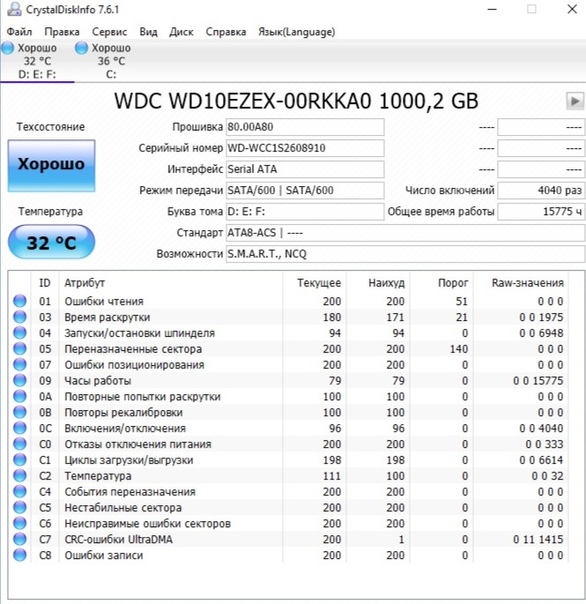Click raw value 0 0 6948
Image resolution: width=586 pixels, height=604 pixels.
click(541, 333)
